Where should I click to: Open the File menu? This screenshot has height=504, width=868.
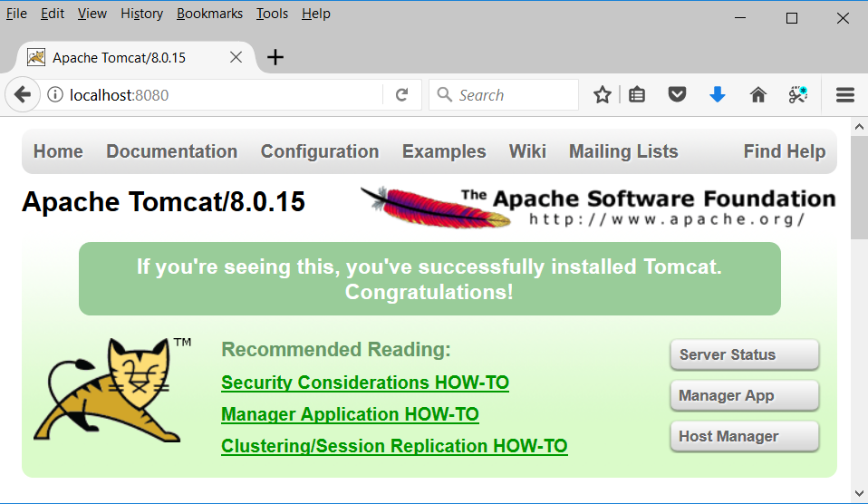click(16, 14)
